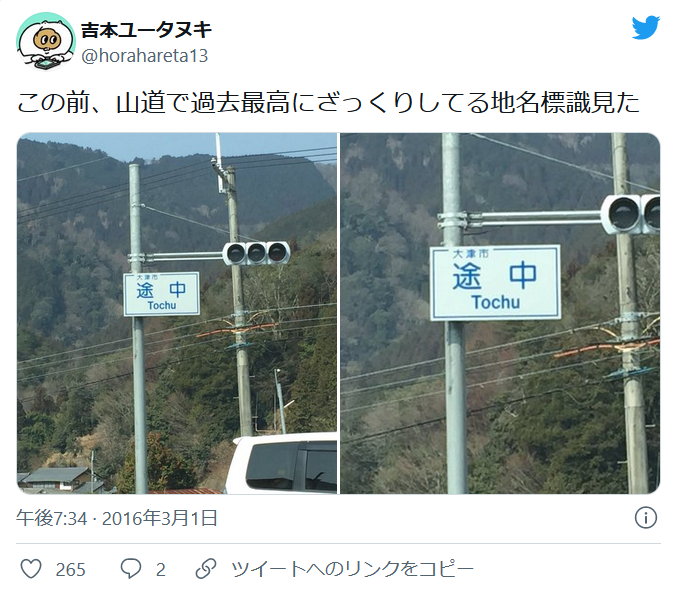Open right close-up photo of Tochu sign
Image resolution: width=673 pixels, height=591 pixels.
(500, 313)
